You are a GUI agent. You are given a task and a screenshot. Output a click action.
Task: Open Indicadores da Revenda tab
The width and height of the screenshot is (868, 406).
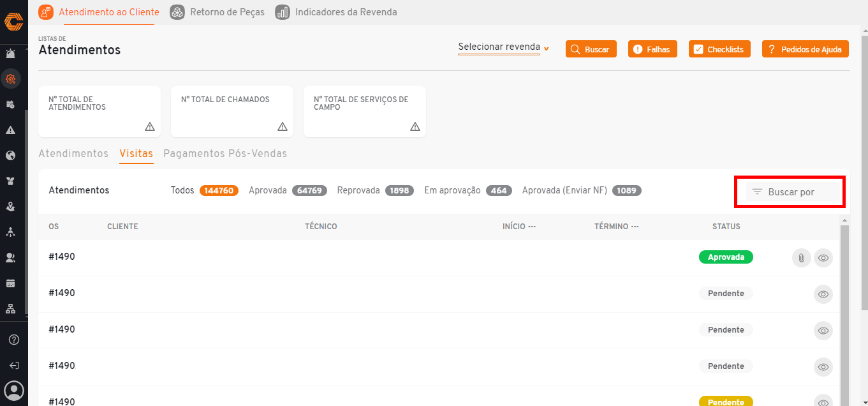[x=336, y=12]
